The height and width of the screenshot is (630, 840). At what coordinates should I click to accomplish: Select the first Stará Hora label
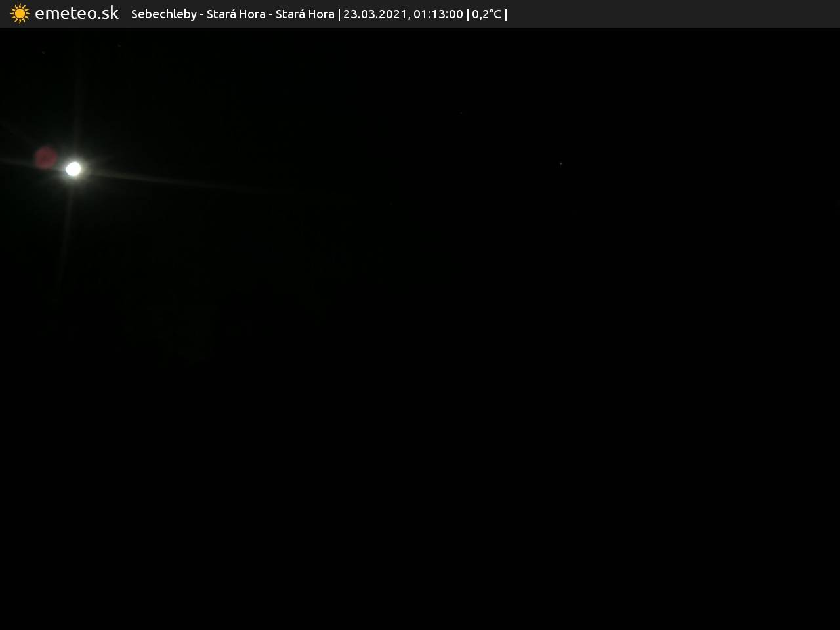(236, 14)
